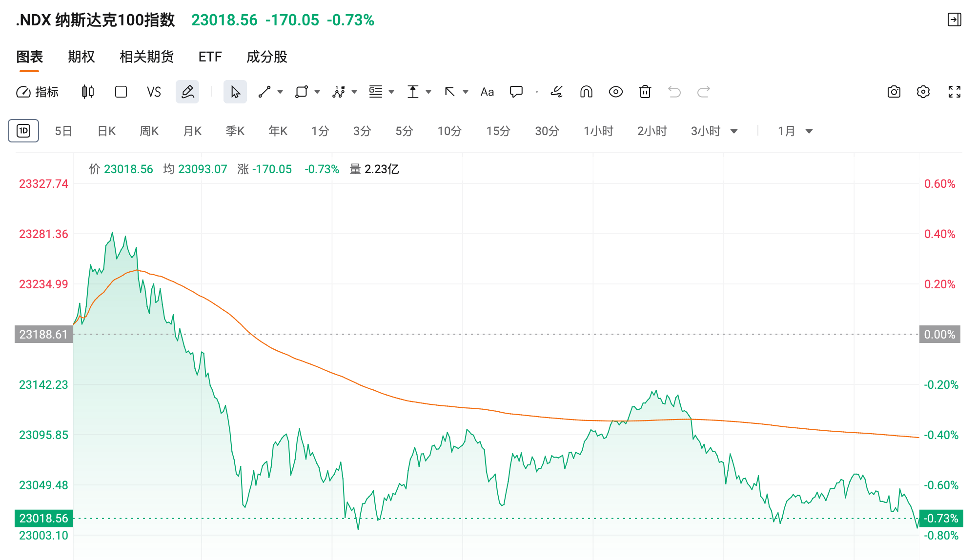The height and width of the screenshot is (560, 977).
Task: Expand the line tool dropdown arrow
Action: pyautogui.click(x=280, y=92)
